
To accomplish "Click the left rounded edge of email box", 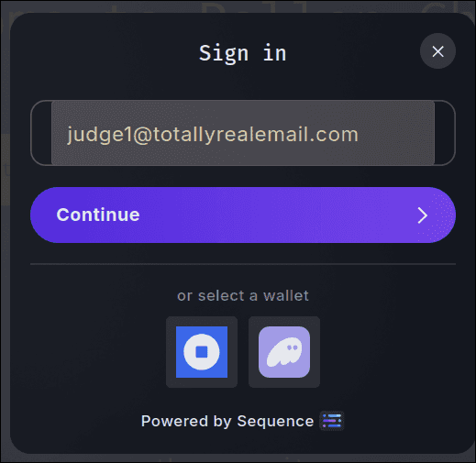I will pos(41,133).
